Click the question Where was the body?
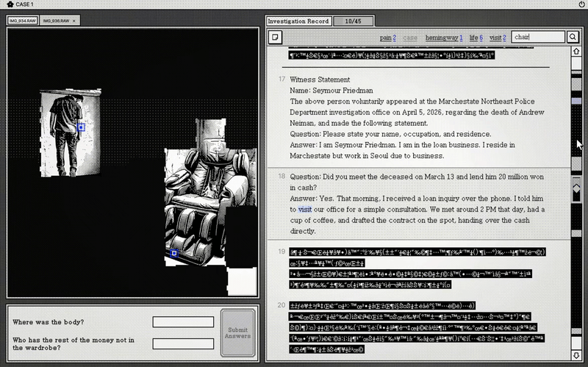The width and height of the screenshot is (588, 367). (x=49, y=322)
